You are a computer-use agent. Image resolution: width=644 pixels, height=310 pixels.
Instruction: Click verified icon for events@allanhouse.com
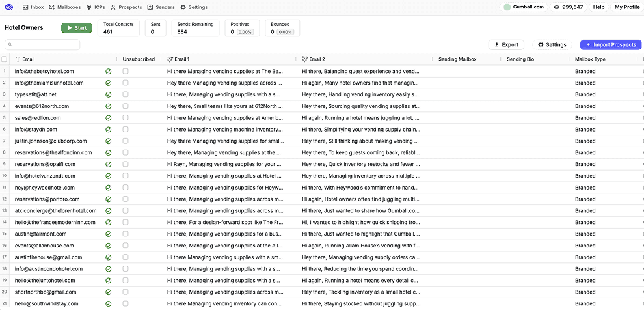109,246
